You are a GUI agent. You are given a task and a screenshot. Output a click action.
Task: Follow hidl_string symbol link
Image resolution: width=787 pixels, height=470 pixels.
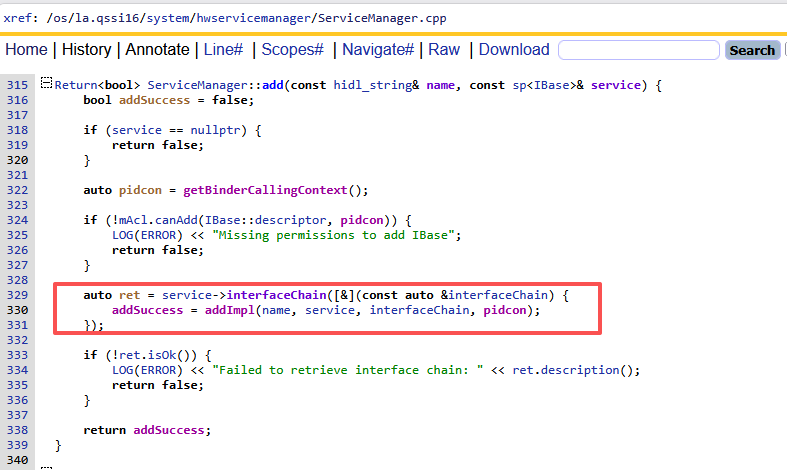372,85
